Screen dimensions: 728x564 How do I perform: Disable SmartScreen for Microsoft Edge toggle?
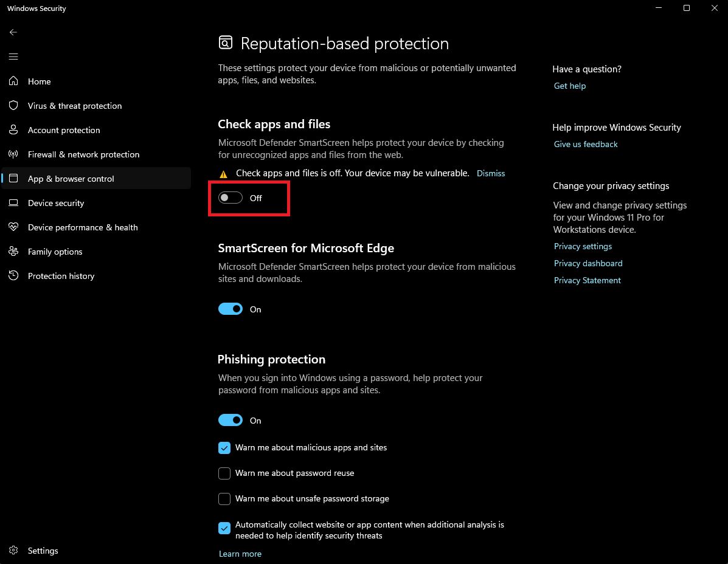point(231,309)
